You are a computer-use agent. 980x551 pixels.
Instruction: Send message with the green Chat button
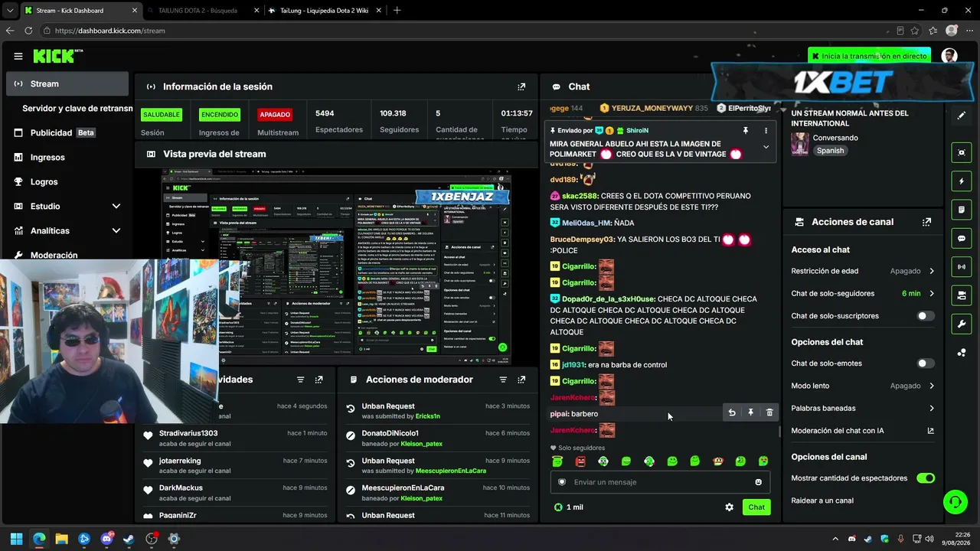(756, 507)
